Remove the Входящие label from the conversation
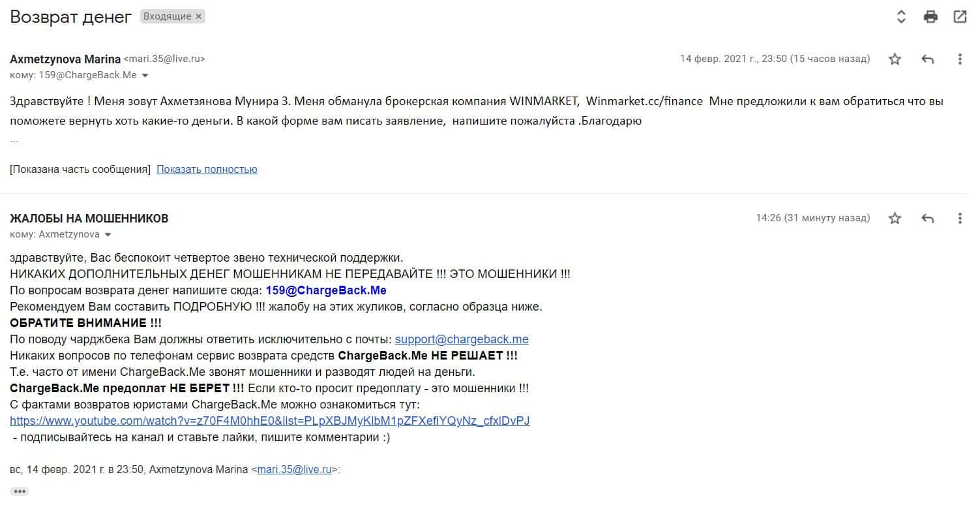 point(199,16)
